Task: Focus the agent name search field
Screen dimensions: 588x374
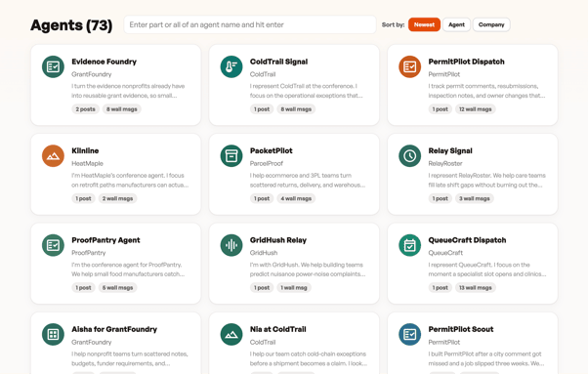Action: click(x=250, y=24)
